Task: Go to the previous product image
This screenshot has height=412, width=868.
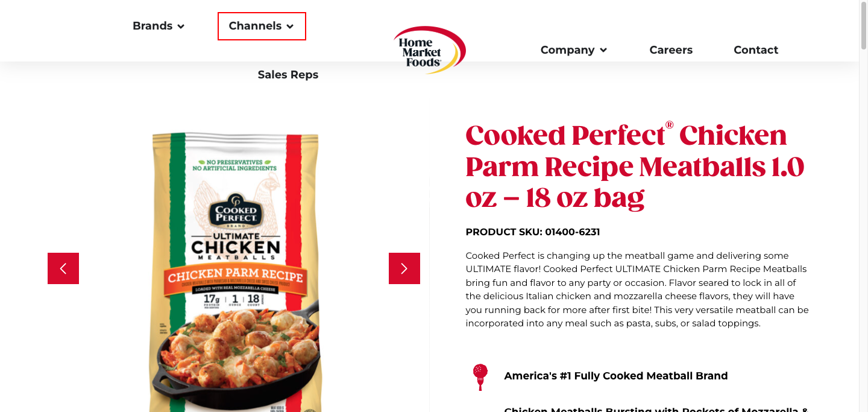Action: (63, 268)
